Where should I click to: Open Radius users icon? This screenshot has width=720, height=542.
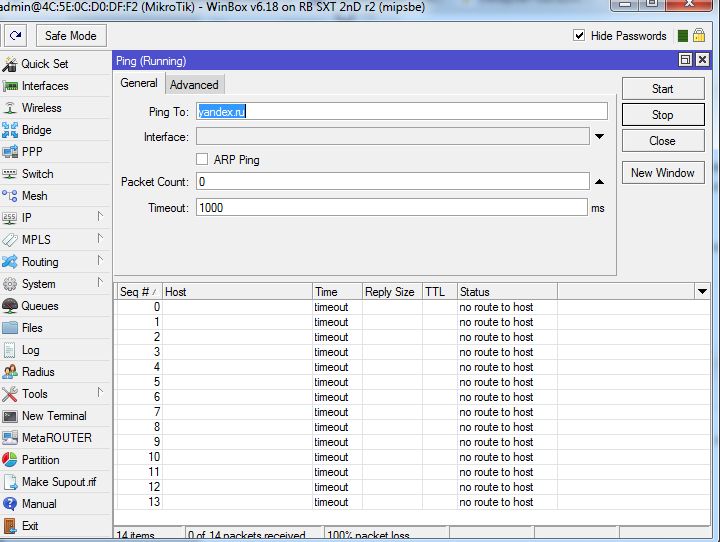point(10,372)
